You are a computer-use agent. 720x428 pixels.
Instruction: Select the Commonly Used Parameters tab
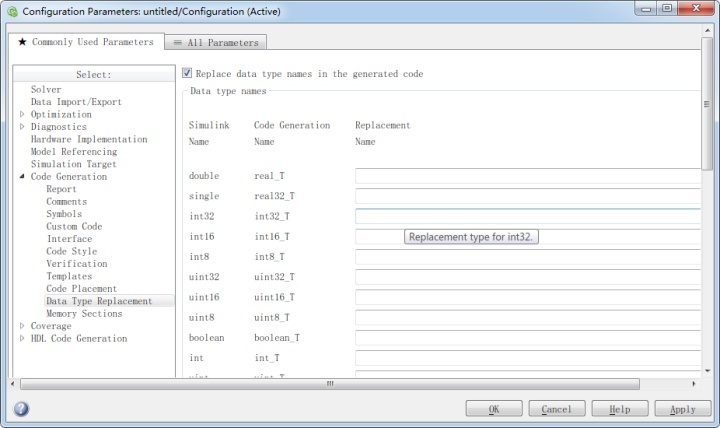(x=86, y=42)
